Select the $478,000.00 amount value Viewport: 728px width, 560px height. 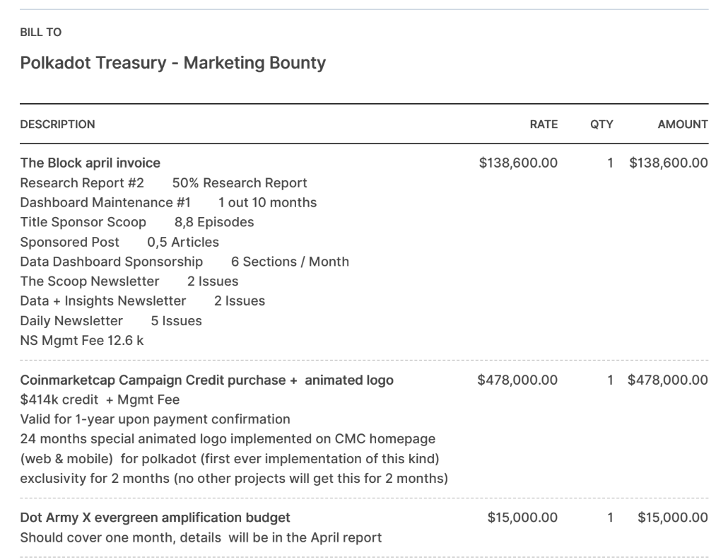coord(668,380)
